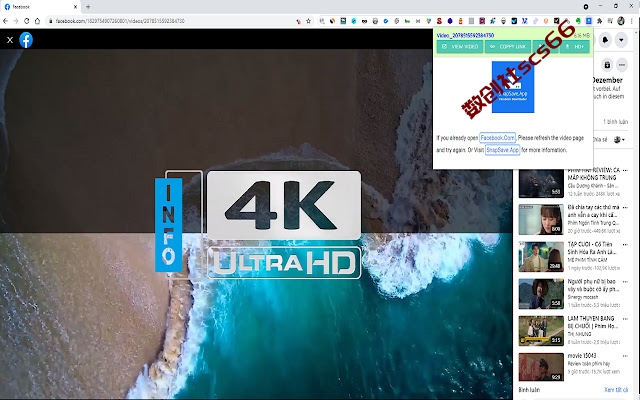
Task: Open options for 'LAM THUYEN BANG' video
Action: [625, 319]
